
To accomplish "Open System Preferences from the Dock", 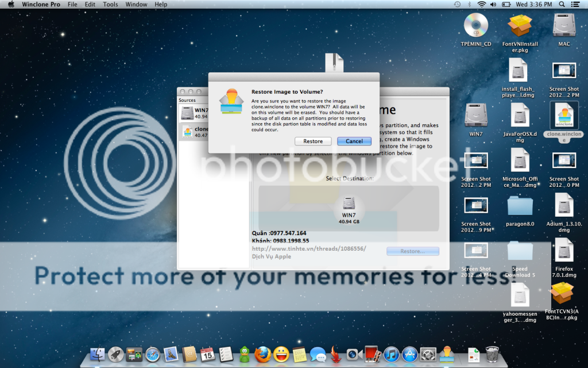I will coord(428,355).
